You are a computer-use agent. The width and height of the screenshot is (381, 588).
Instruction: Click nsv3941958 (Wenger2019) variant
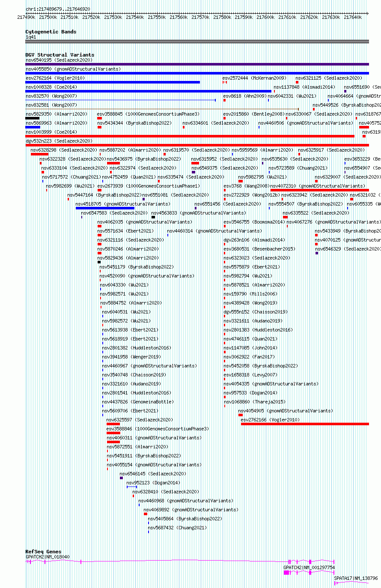point(103,361)
